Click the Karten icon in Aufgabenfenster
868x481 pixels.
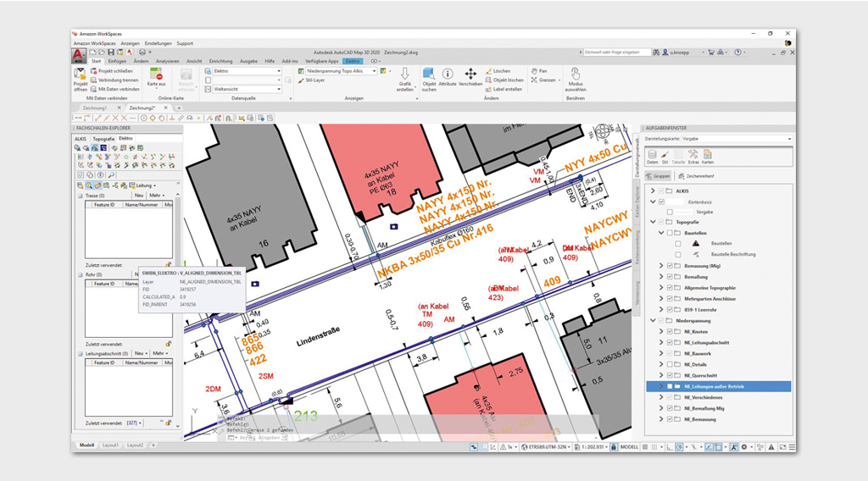pyautogui.click(x=707, y=156)
